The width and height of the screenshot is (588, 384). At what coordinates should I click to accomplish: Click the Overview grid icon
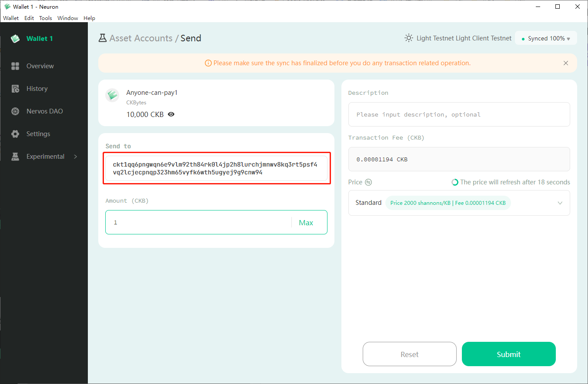pos(15,66)
